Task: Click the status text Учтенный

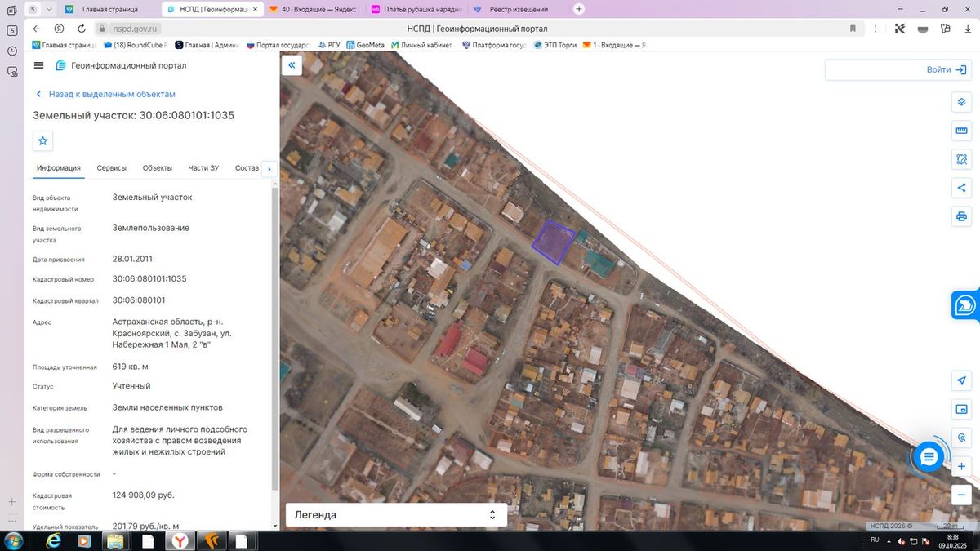Action: click(x=131, y=386)
